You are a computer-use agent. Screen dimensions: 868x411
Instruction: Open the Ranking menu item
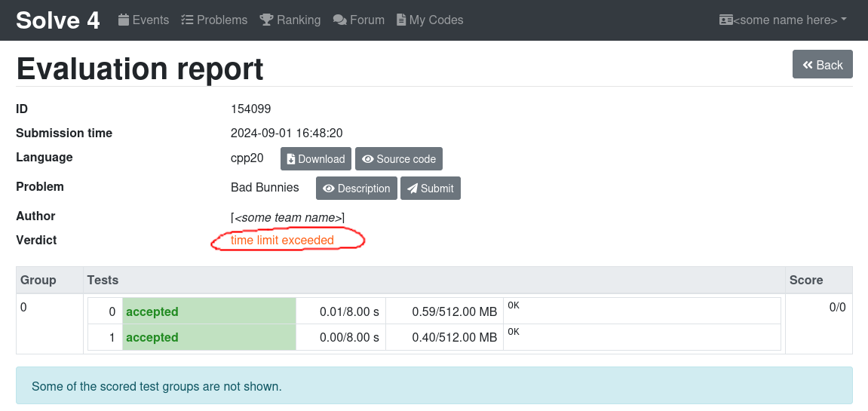[298, 20]
